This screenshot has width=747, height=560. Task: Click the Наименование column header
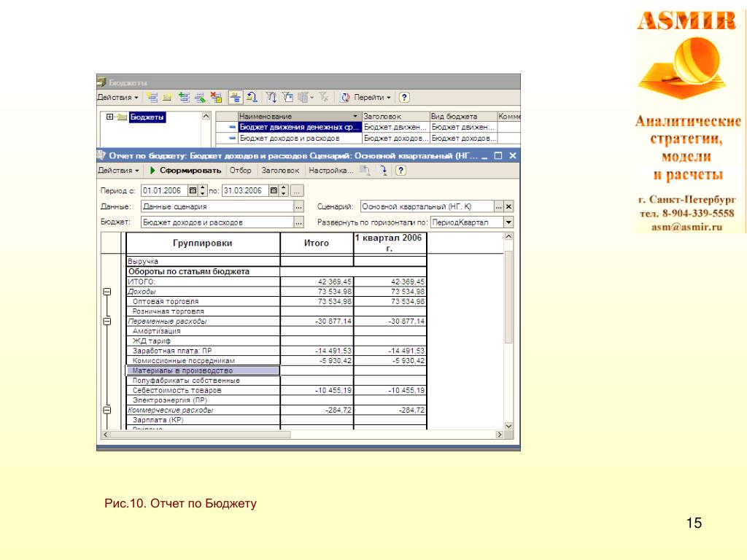299,116
